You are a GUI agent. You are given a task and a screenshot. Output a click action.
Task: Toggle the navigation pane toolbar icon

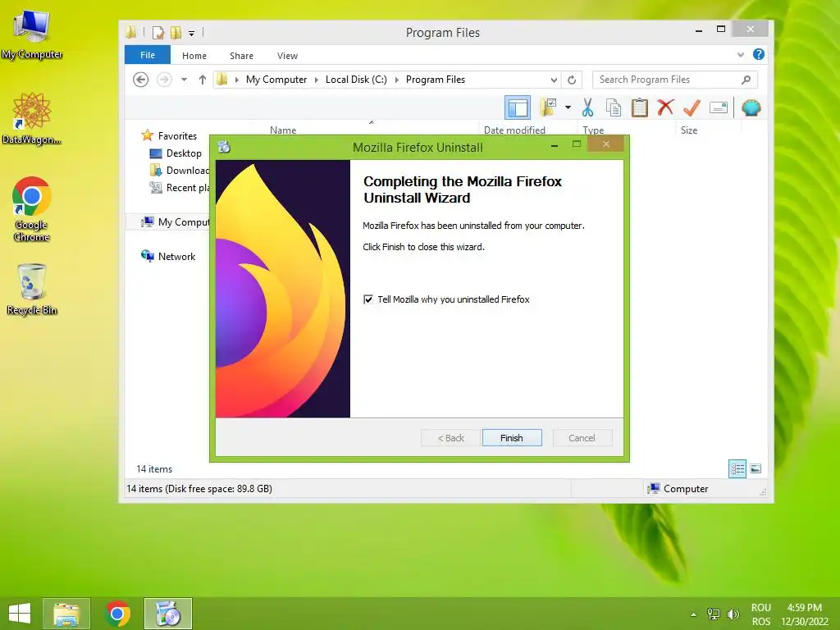(x=518, y=107)
